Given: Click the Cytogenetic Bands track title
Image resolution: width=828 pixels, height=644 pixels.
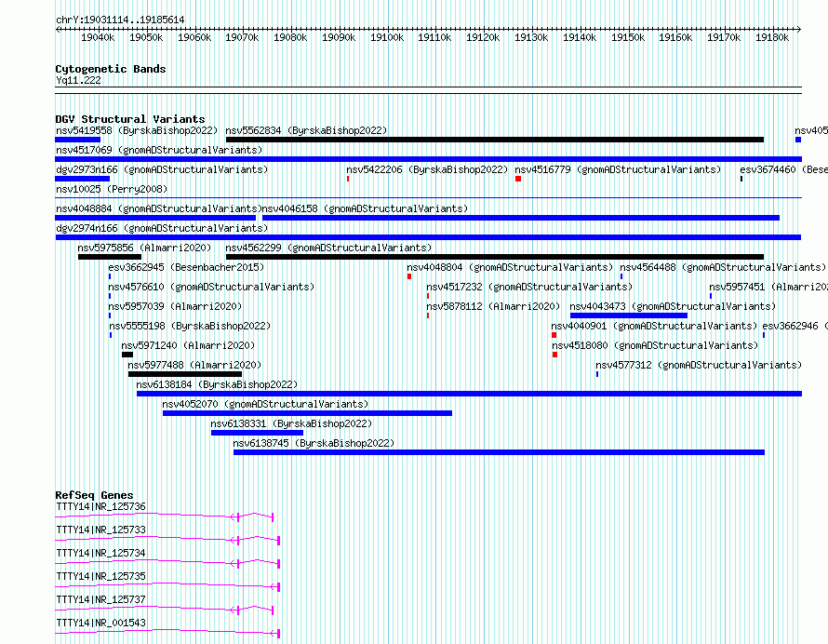Looking at the screenshot, I should [x=111, y=69].
